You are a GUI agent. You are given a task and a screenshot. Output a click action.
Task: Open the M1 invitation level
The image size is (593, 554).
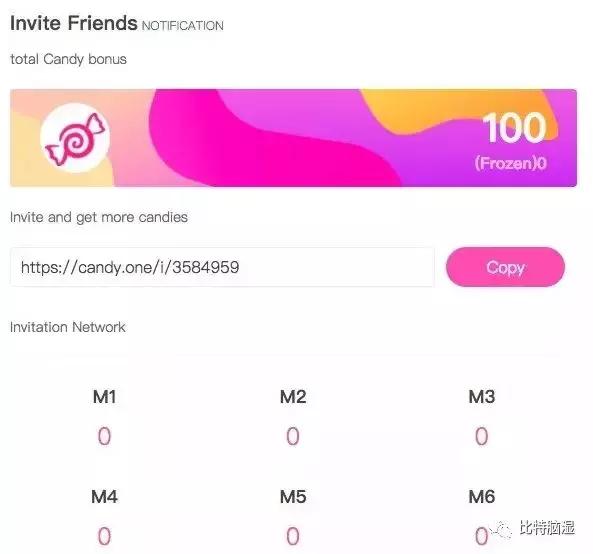coord(104,397)
